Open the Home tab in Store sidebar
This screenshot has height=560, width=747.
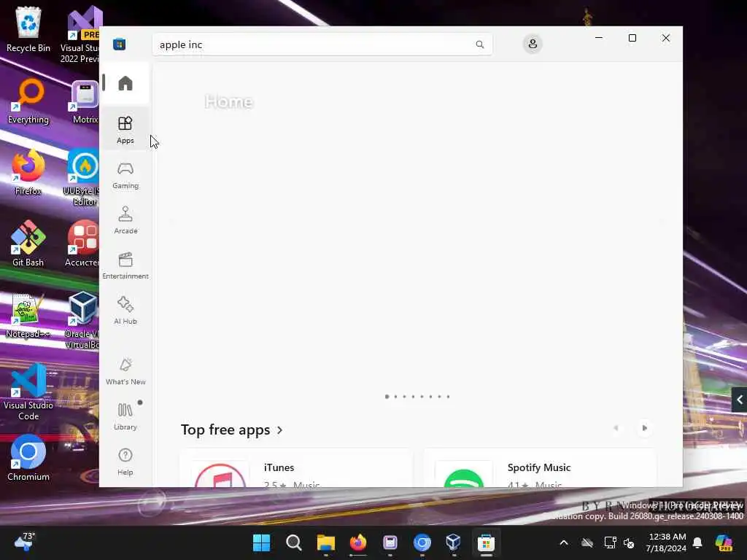(125, 83)
